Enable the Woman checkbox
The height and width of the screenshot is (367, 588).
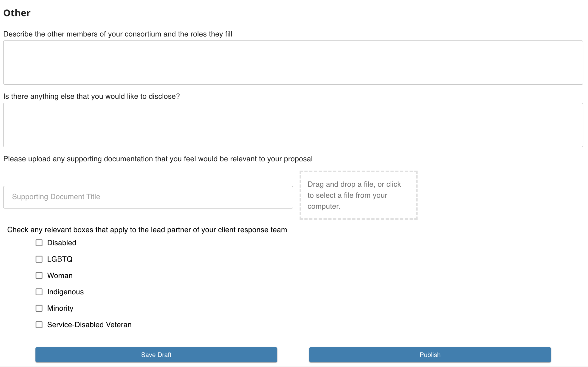tap(39, 276)
